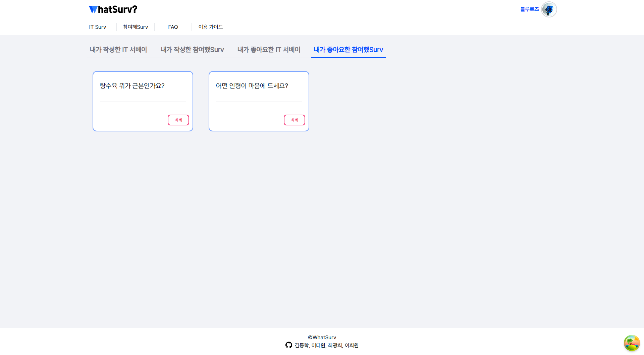Click the 블루로즈 username link
644x355 pixels.
tap(530, 9)
